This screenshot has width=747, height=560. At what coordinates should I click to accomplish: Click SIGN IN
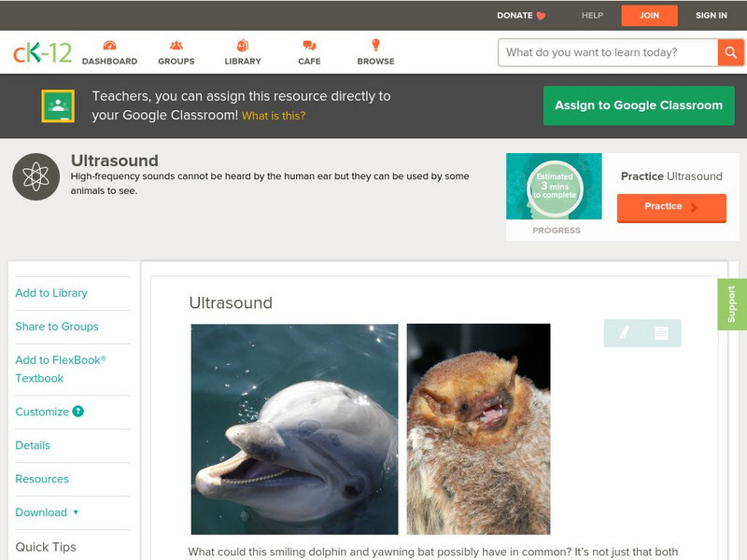tap(712, 15)
